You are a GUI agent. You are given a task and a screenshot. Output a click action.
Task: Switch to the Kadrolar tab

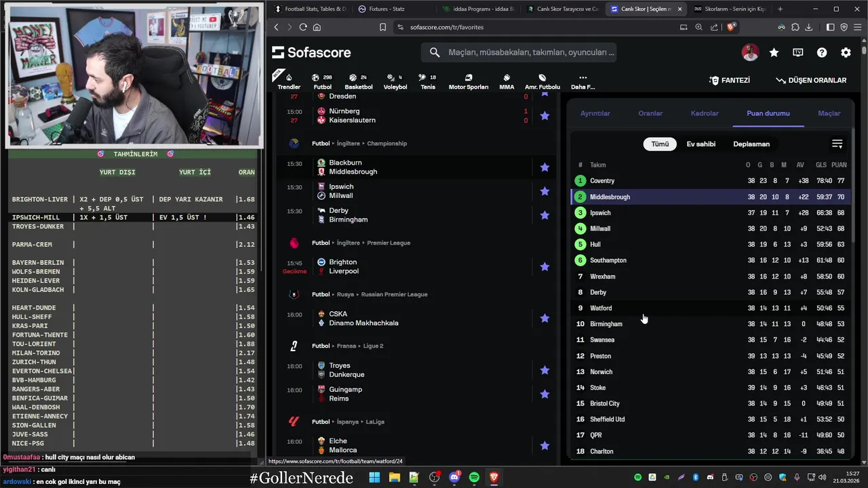(705, 113)
